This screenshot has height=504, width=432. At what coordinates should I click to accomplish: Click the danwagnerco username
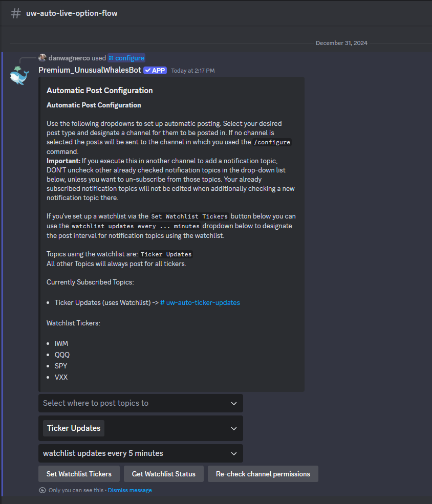pos(69,58)
